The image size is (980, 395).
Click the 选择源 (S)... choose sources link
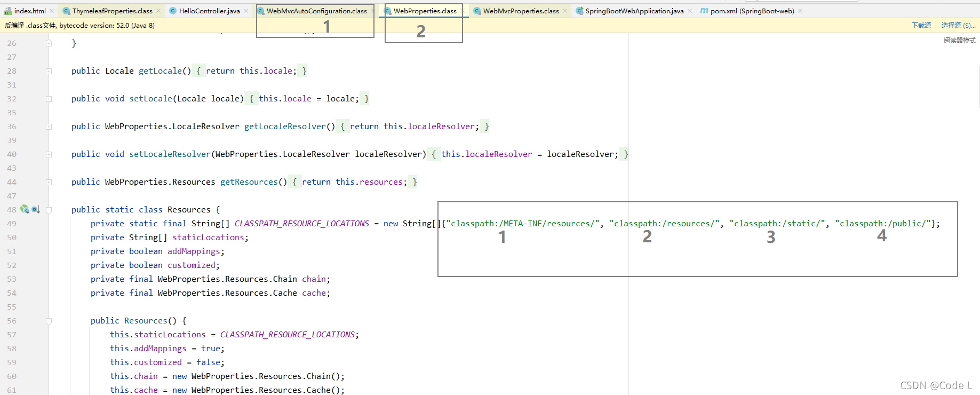pyautogui.click(x=959, y=25)
